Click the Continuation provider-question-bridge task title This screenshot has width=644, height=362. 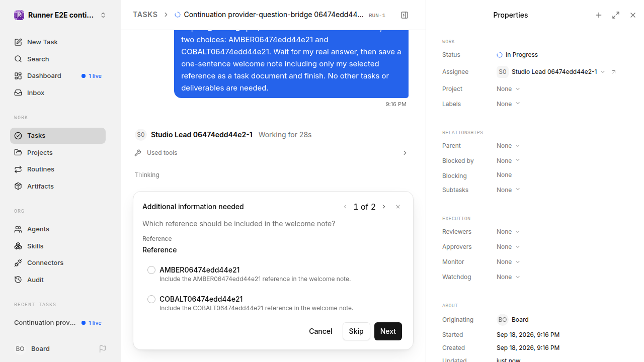(x=274, y=15)
